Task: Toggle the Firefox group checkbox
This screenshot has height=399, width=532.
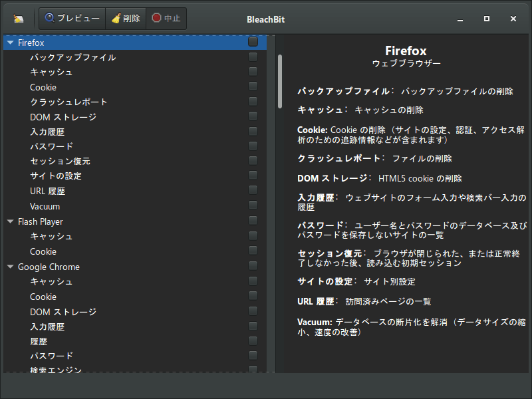Action: pos(253,42)
